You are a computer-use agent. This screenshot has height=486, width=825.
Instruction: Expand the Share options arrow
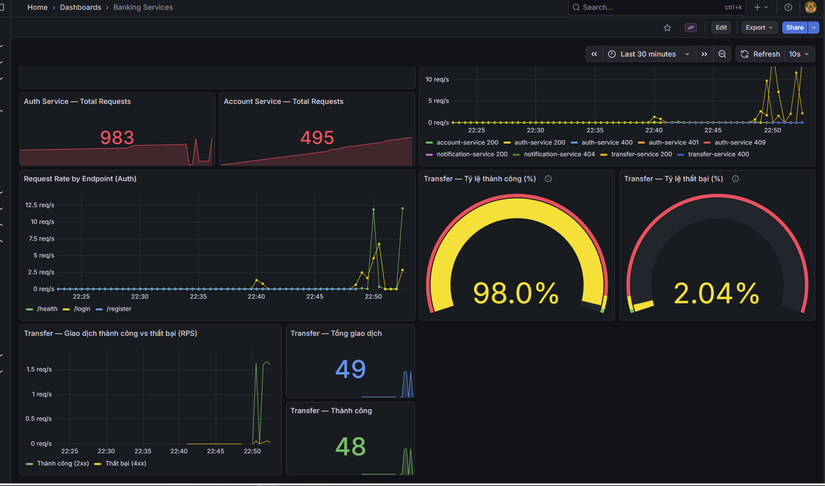click(x=813, y=28)
